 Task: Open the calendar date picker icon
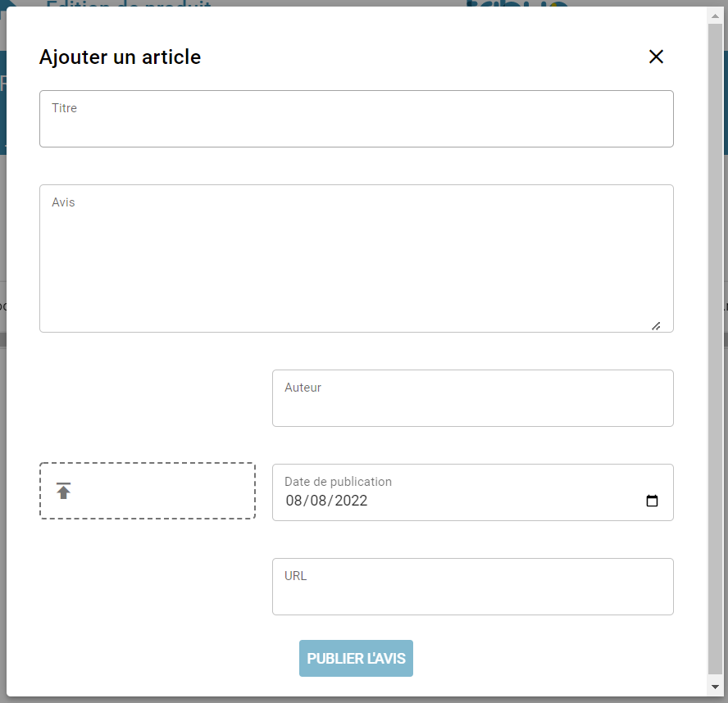pyautogui.click(x=653, y=500)
